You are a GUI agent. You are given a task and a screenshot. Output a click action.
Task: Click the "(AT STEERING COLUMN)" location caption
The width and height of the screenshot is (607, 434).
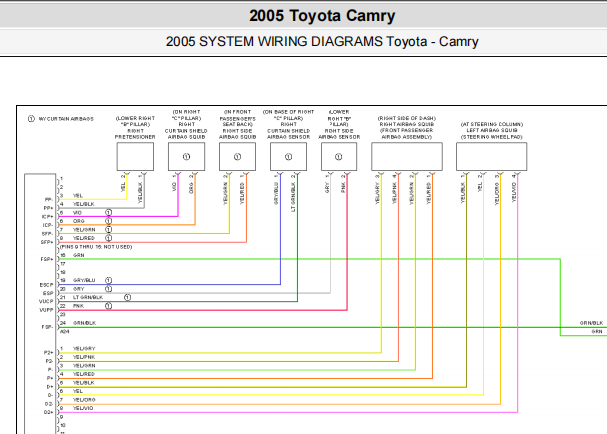tap(492, 124)
